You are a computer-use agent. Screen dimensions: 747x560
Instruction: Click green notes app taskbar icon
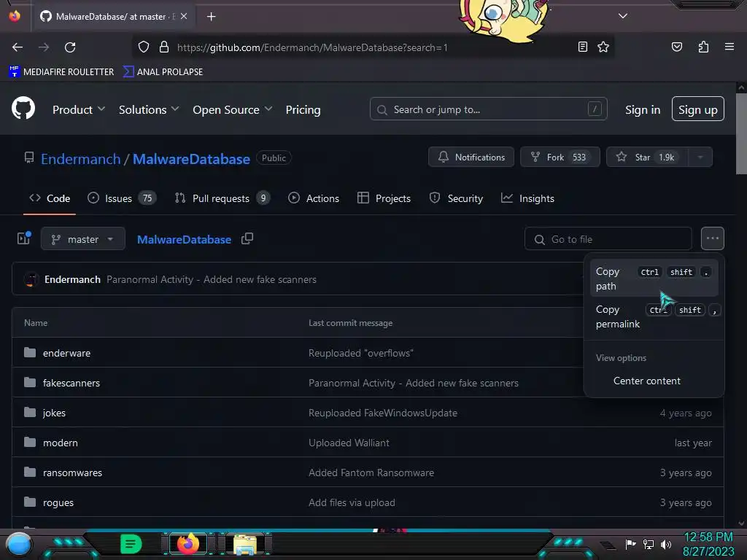131,544
